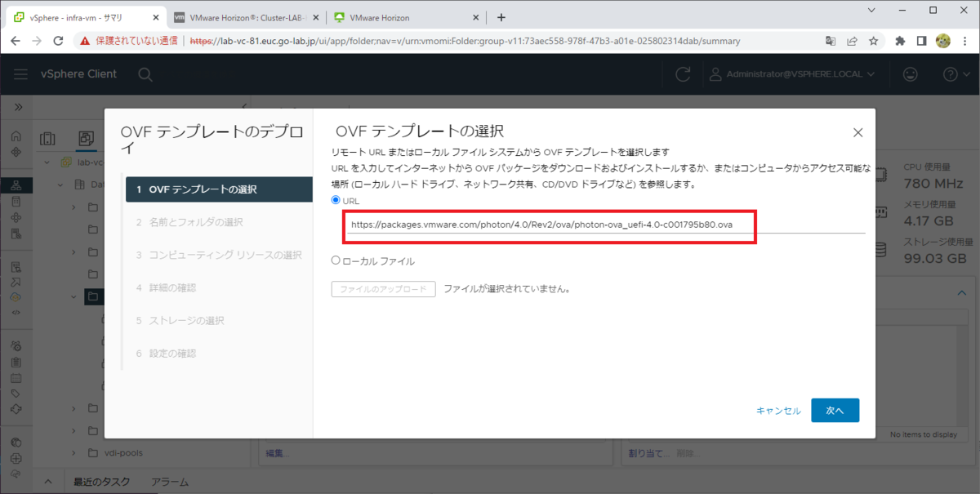Screen dimensions: 980x494
Task: Open the vSphere Client hamburger menu
Action: 21,74
